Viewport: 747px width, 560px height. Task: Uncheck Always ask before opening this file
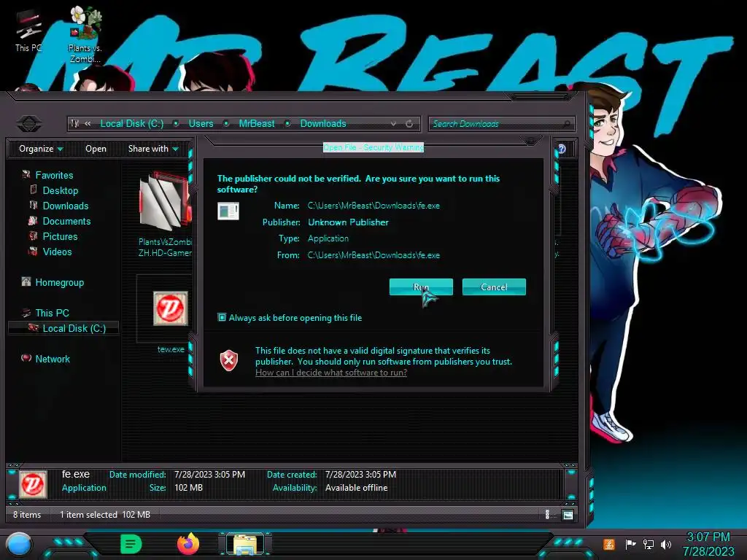(222, 317)
